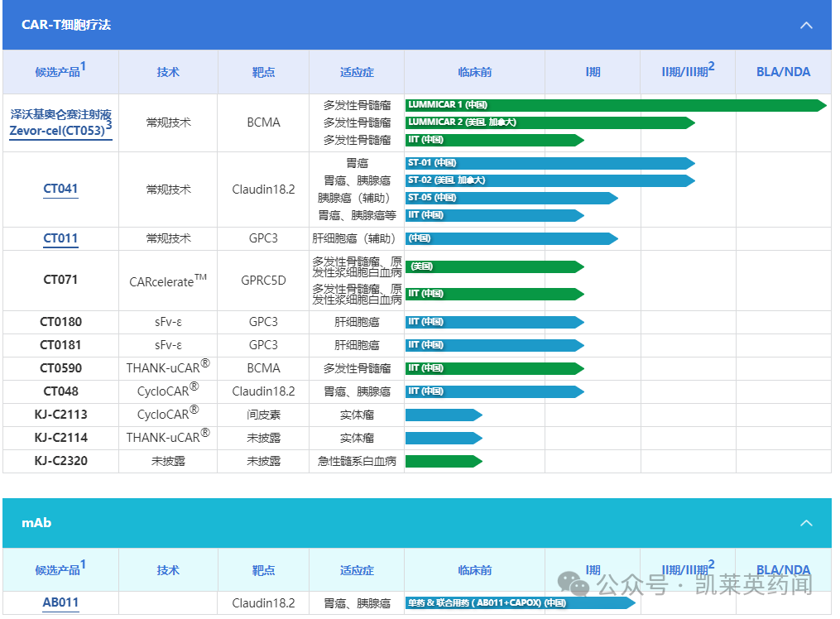This screenshot has height=619, width=840.
Task: Click the LUMMICAR 1 (中国) progress bar
Action: [612, 105]
